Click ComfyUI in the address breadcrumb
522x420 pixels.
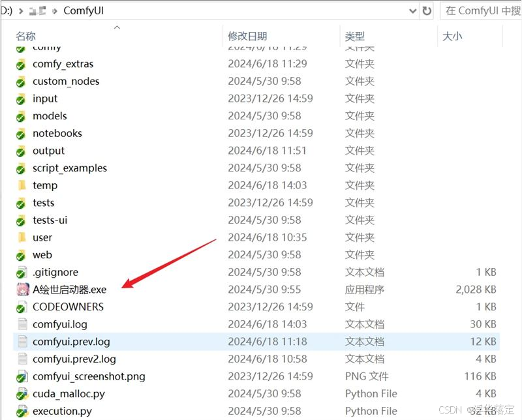point(84,11)
